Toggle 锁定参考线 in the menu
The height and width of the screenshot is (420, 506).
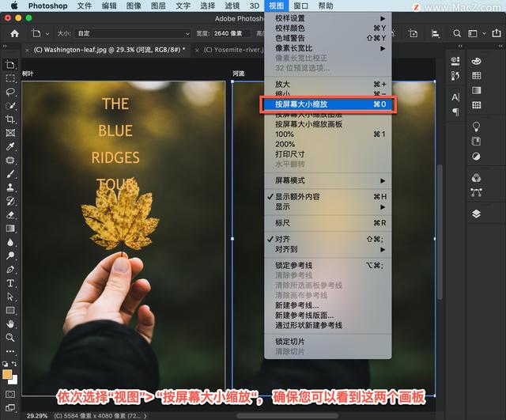tap(327, 265)
